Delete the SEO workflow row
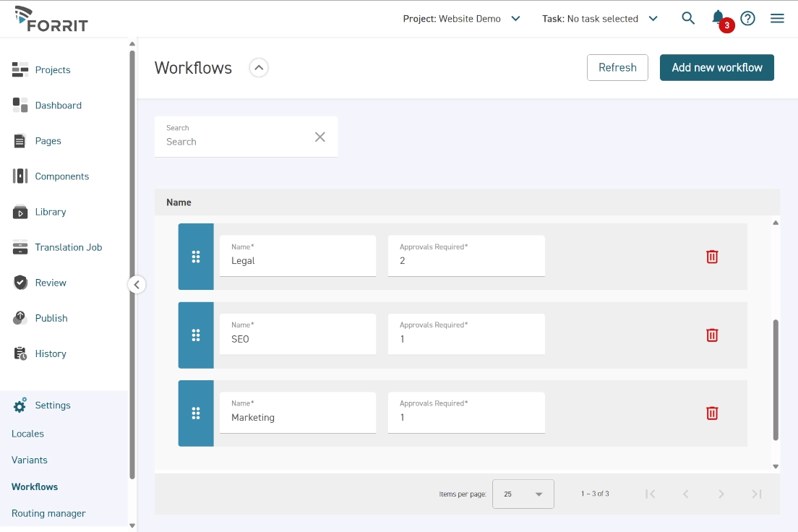This screenshot has height=532, width=798. pos(712,335)
